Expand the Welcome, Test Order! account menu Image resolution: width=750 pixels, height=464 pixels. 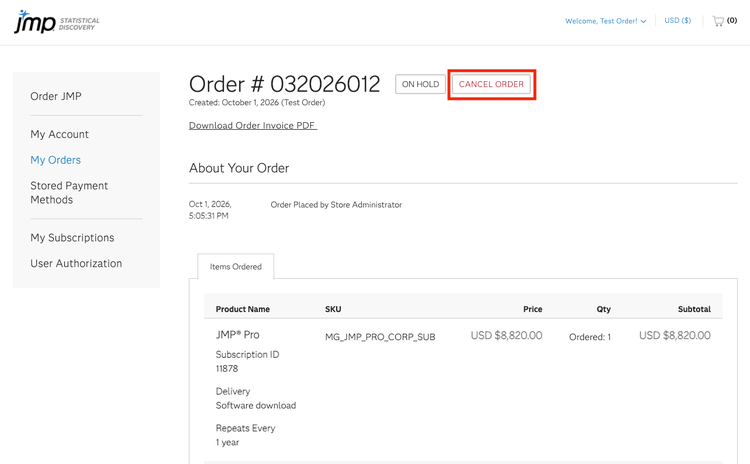click(x=606, y=21)
